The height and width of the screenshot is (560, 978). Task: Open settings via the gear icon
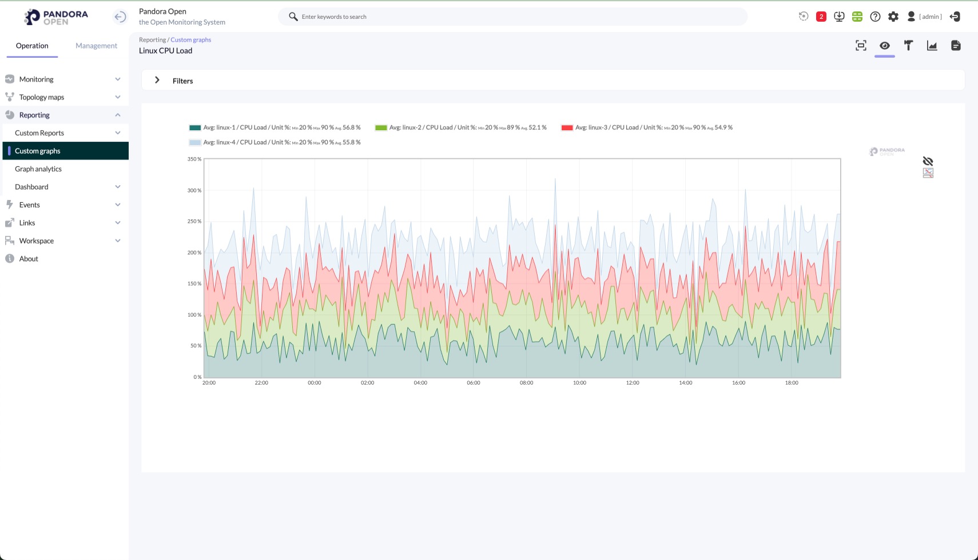[893, 17]
